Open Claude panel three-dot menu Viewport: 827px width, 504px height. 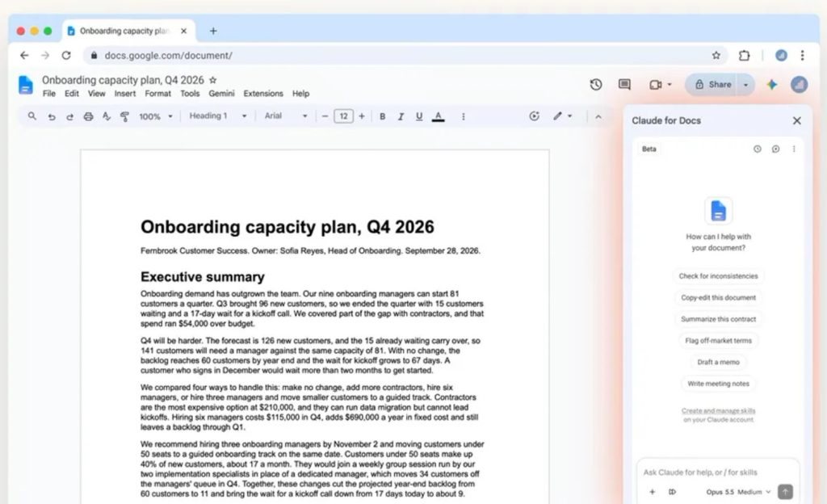tap(794, 149)
